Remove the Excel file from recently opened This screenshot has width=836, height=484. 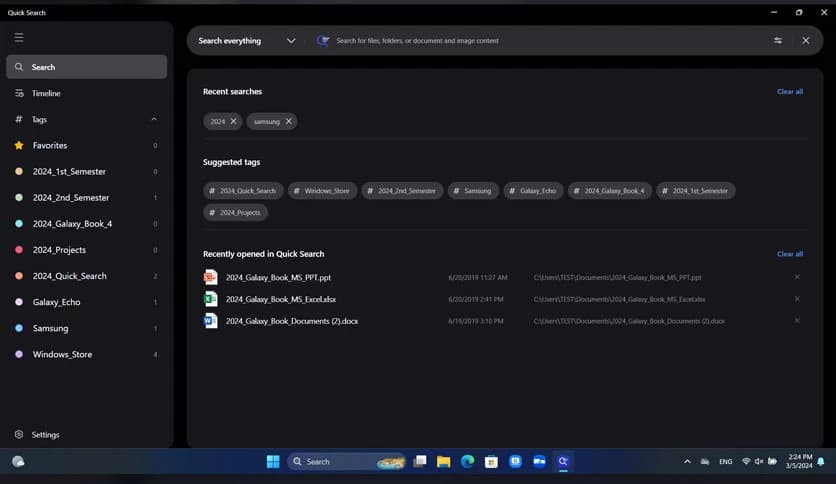point(797,299)
